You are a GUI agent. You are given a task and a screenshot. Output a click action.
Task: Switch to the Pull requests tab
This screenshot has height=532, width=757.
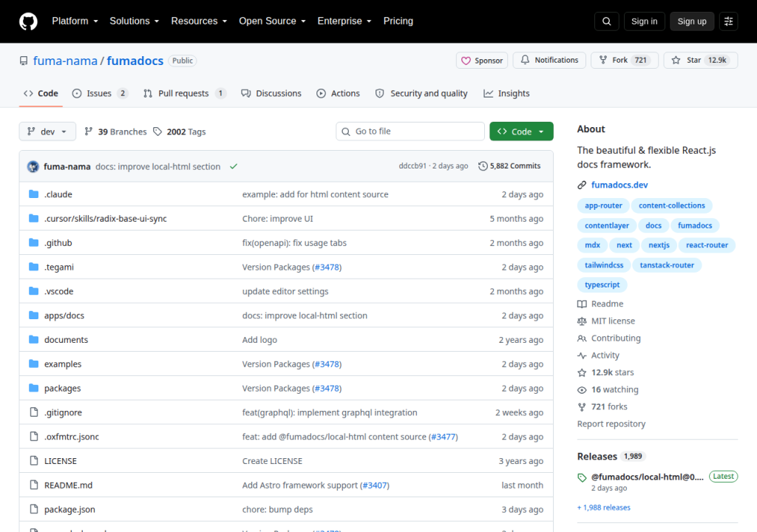pos(184,93)
